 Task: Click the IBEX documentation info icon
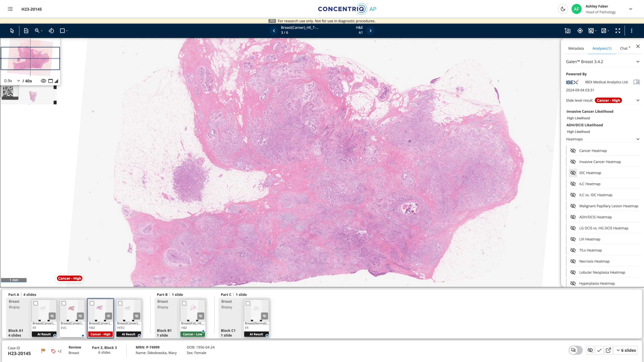[x=637, y=82]
